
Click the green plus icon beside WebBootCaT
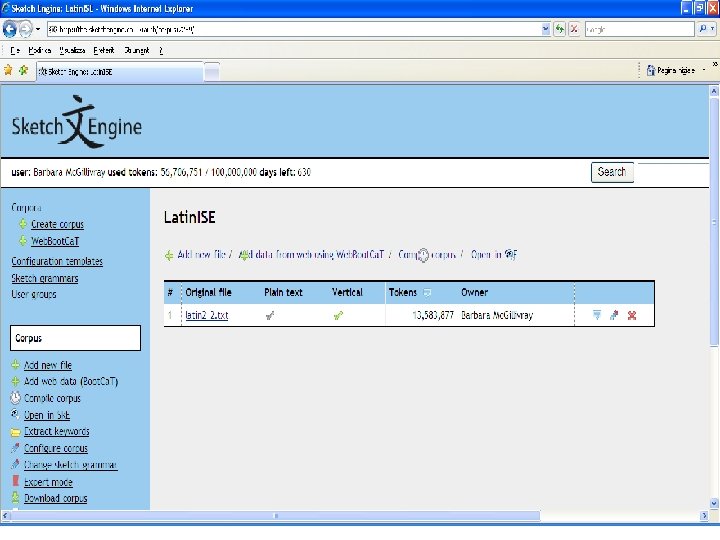coord(23,241)
